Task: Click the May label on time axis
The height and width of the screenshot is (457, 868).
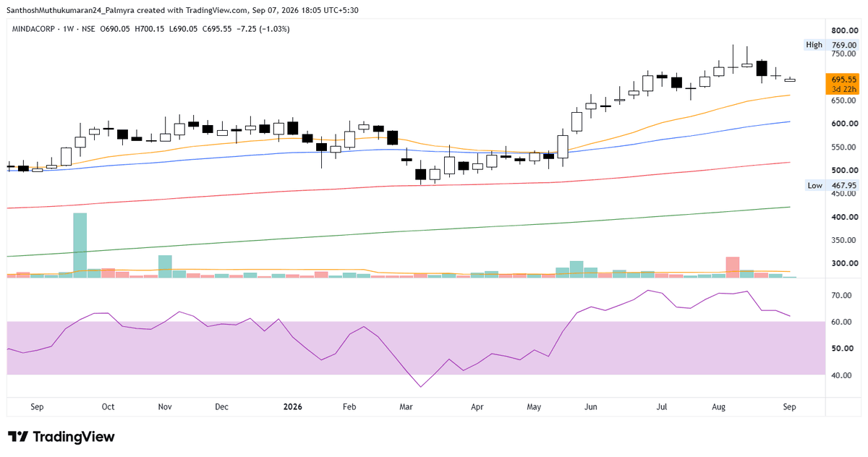Action: coord(534,407)
